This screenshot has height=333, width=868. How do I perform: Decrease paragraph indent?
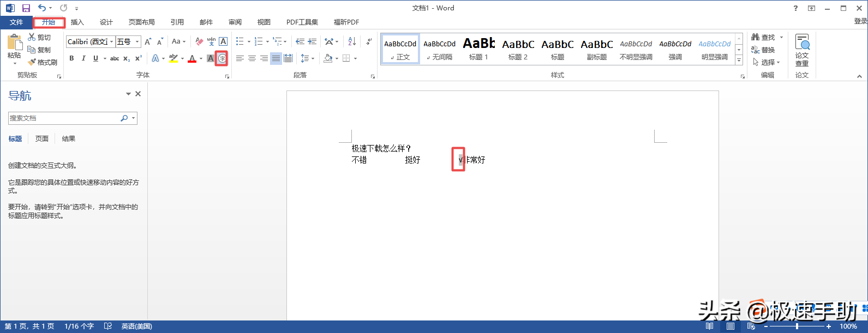(300, 41)
